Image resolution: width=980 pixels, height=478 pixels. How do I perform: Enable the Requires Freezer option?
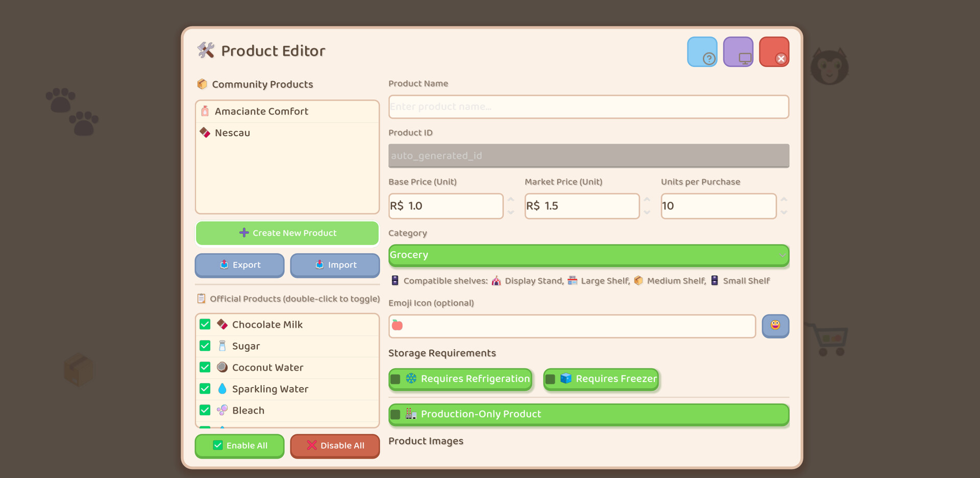click(x=550, y=379)
